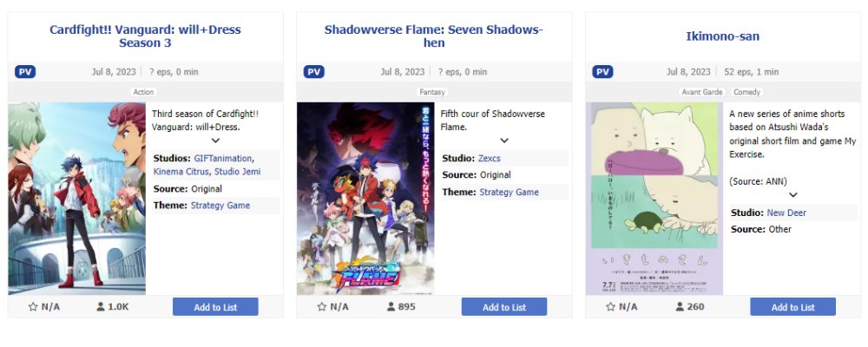Click members icon showing 895
Image resolution: width=868 pixels, height=347 pixels.
[x=391, y=307]
